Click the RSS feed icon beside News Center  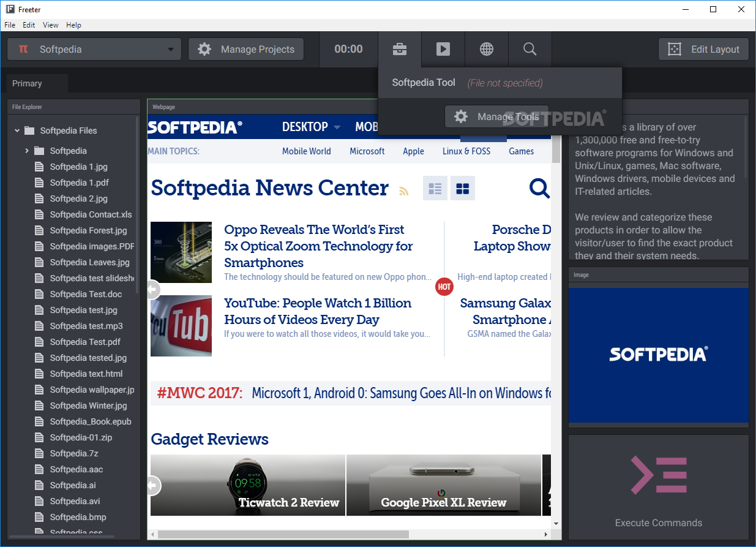(x=403, y=191)
